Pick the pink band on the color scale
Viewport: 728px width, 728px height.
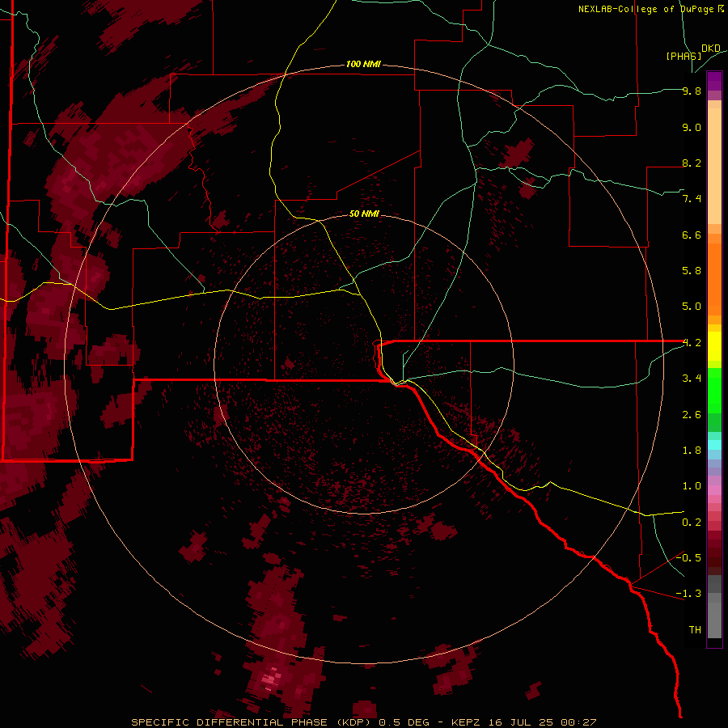(714, 489)
